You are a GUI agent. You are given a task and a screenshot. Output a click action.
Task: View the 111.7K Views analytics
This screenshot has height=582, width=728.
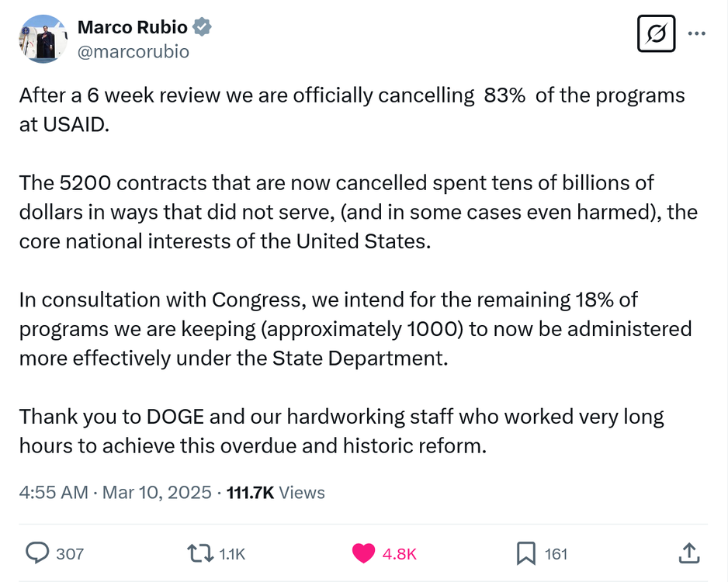pyautogui.click(x=276, y=492)
